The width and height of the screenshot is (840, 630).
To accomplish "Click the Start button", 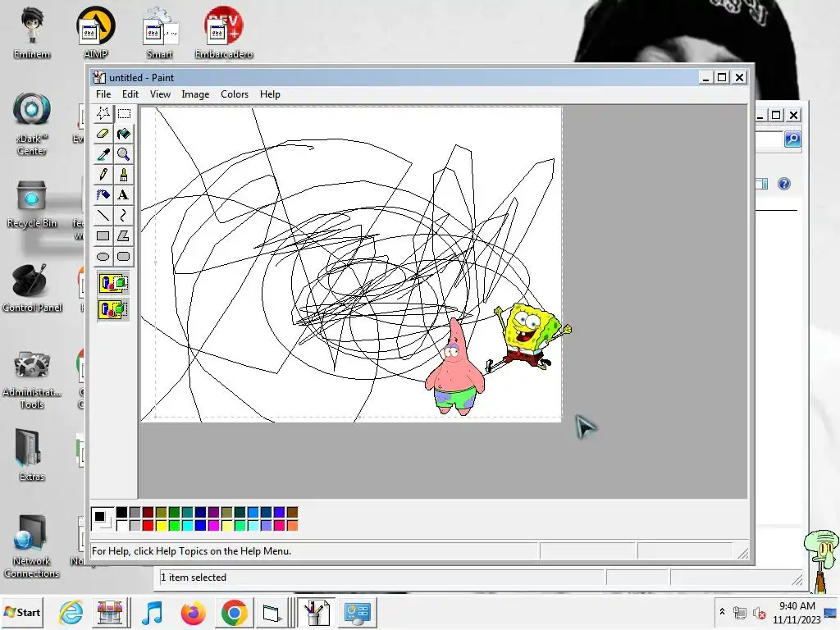I will [x=22, y=612].
